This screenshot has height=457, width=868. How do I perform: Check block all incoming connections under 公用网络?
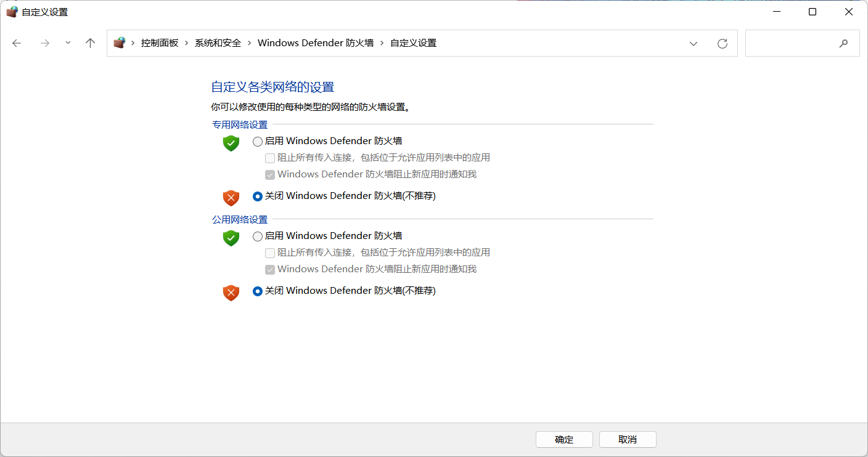coord(270,253)
